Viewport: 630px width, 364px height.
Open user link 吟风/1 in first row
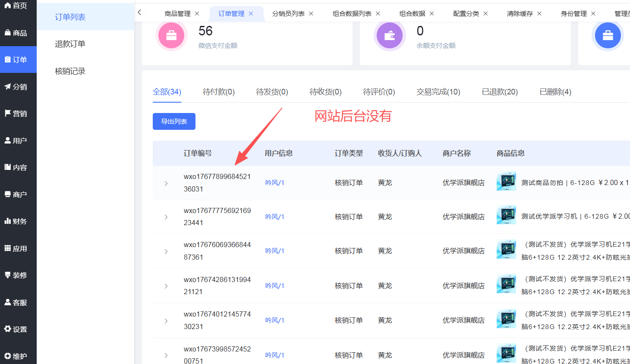274,183
